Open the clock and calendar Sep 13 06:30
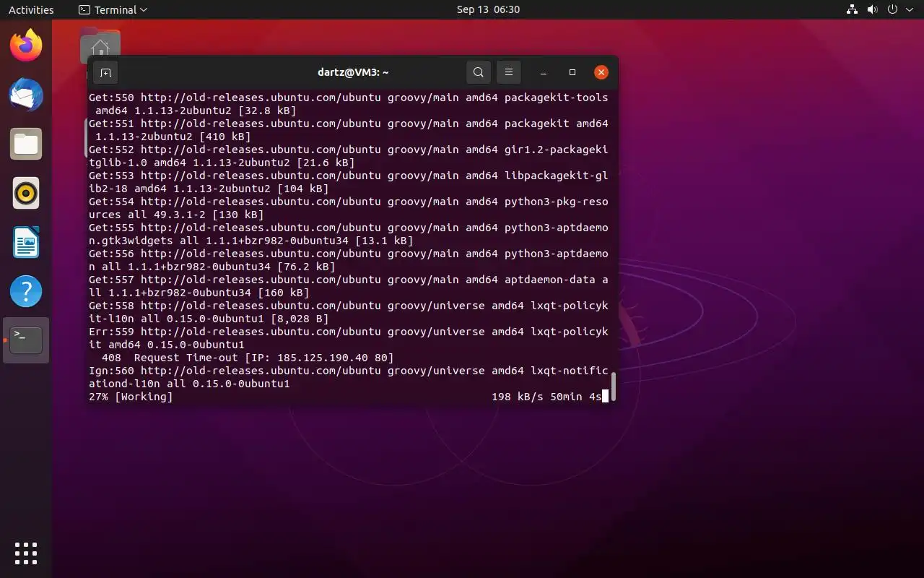This screenshot has height=578, width=924. click(488, 9)
